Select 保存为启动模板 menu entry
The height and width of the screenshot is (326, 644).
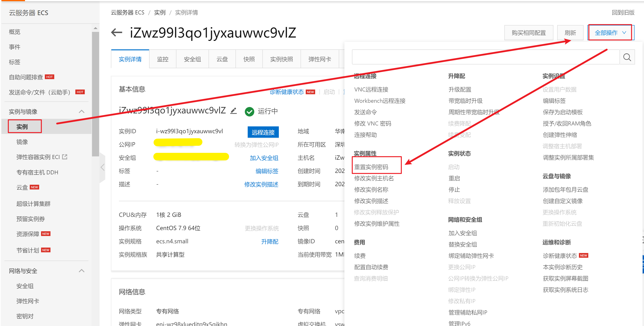[x=563, y=112]
